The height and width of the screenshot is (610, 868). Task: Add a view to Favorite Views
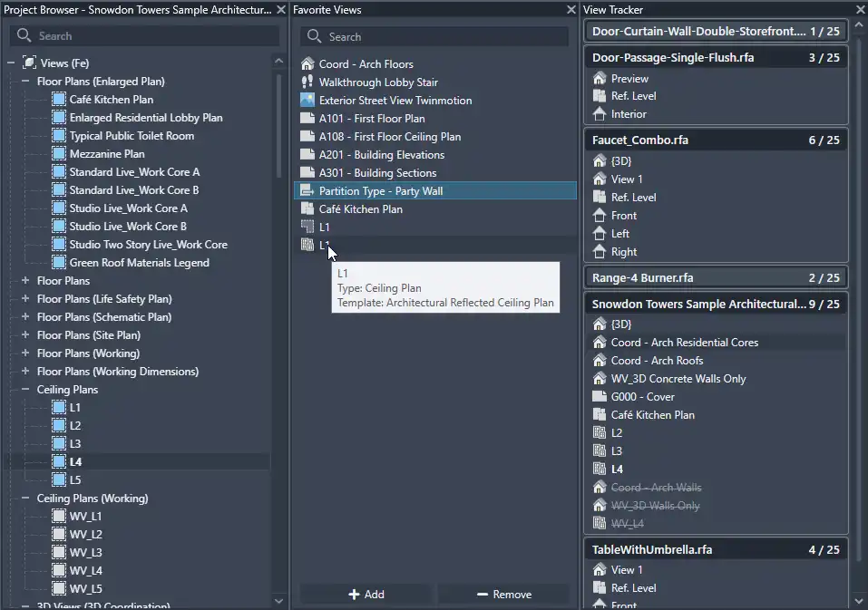pos(366,594)
